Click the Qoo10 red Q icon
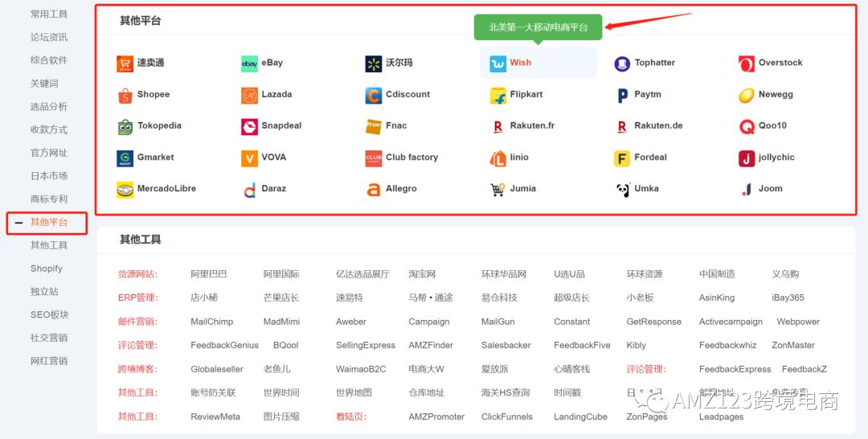This screenshot has width=868, height=439. coord(746,127)
